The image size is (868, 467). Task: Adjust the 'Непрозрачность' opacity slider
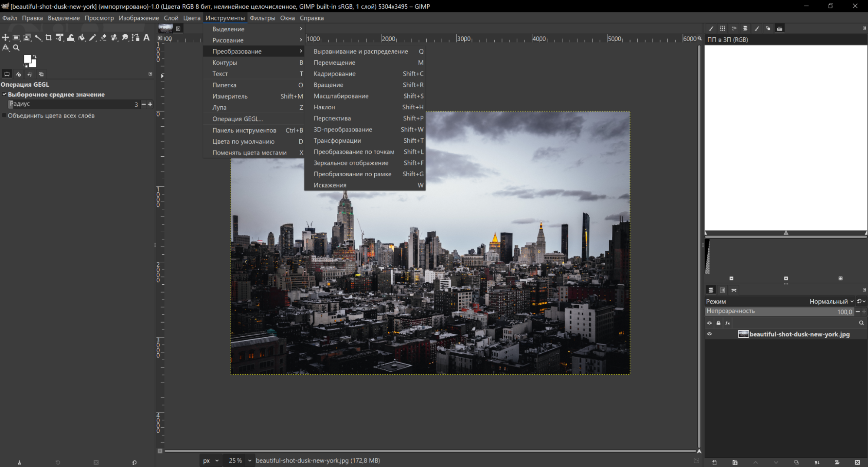click(777, 311)
